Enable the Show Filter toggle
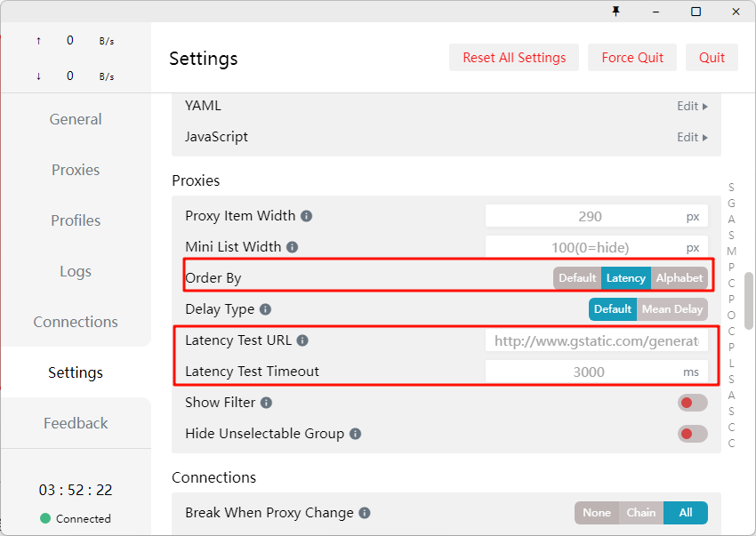Viewport: 756px width, 536px height. click(x=692, y=403)
